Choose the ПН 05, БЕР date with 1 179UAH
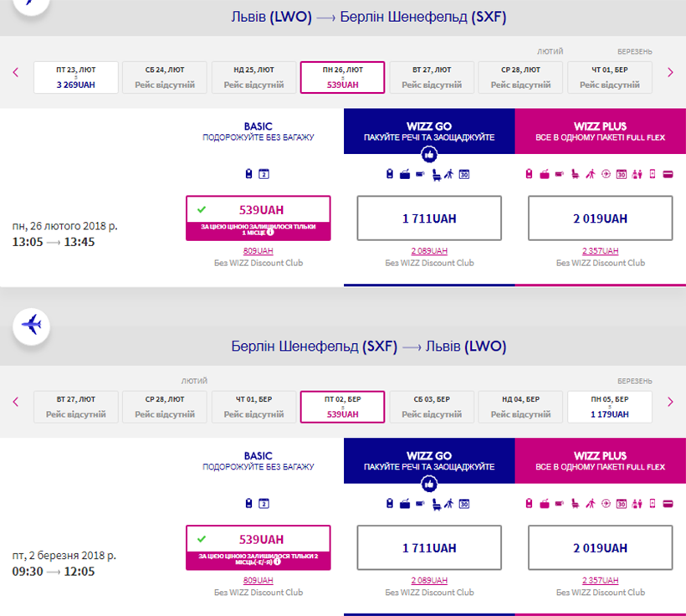686x616 pixels. (609, 408)
